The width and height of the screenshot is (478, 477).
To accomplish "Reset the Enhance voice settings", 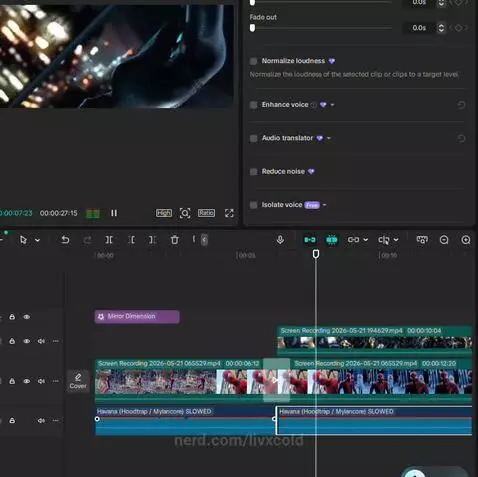I will pyautogui.click(x=461, y=105).
